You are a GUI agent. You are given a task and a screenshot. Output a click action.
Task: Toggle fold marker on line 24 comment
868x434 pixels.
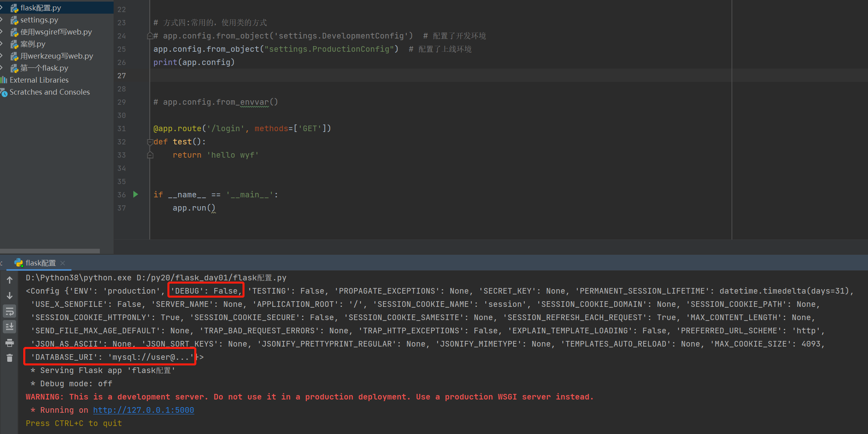click(x=150, y=36)
